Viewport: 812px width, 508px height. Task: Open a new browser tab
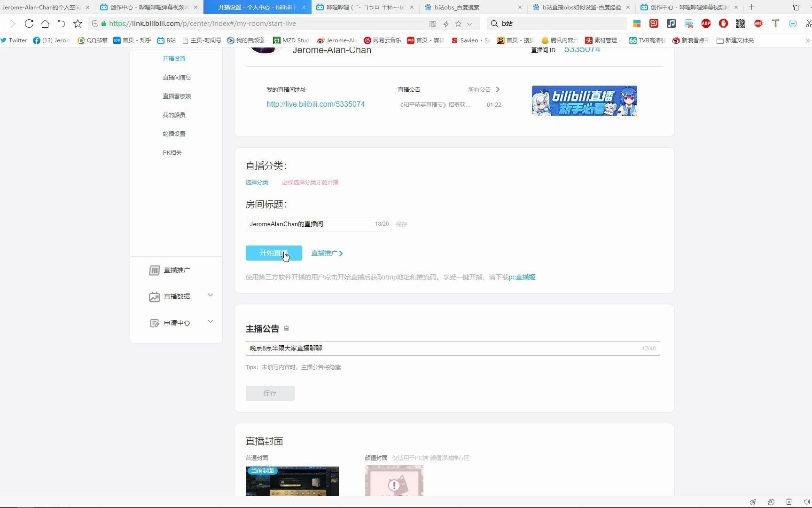tap(751, 7)
